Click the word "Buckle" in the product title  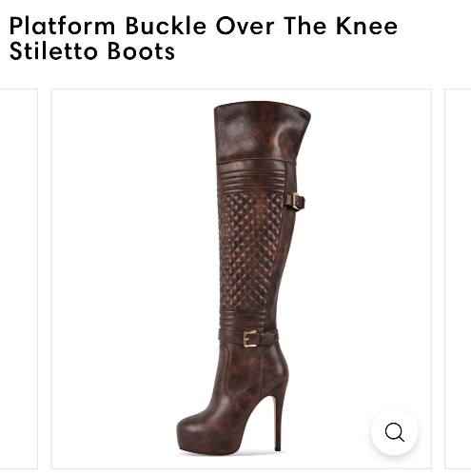pyautogui.click(x=167, y=26)
